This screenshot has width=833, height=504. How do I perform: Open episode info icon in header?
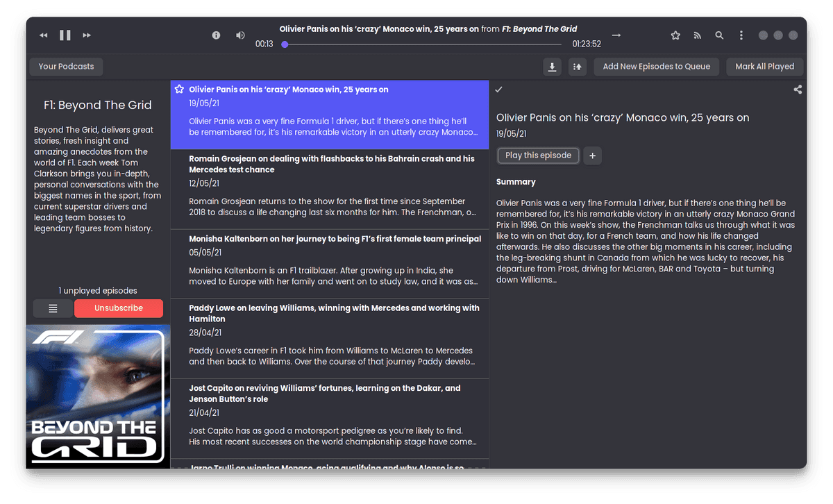(216, 35)
